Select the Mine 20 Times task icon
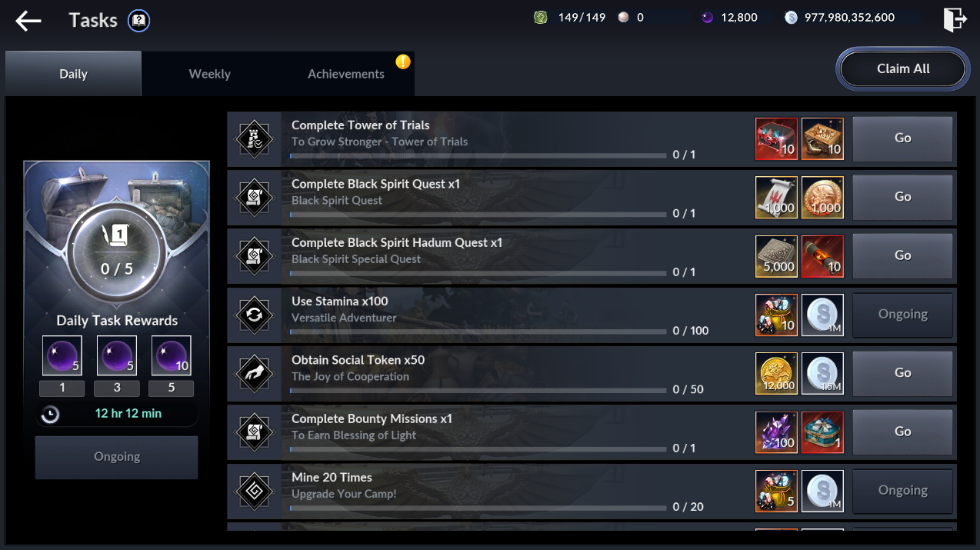The height and width of the screenshot is (550, 980). click(254, 492)
